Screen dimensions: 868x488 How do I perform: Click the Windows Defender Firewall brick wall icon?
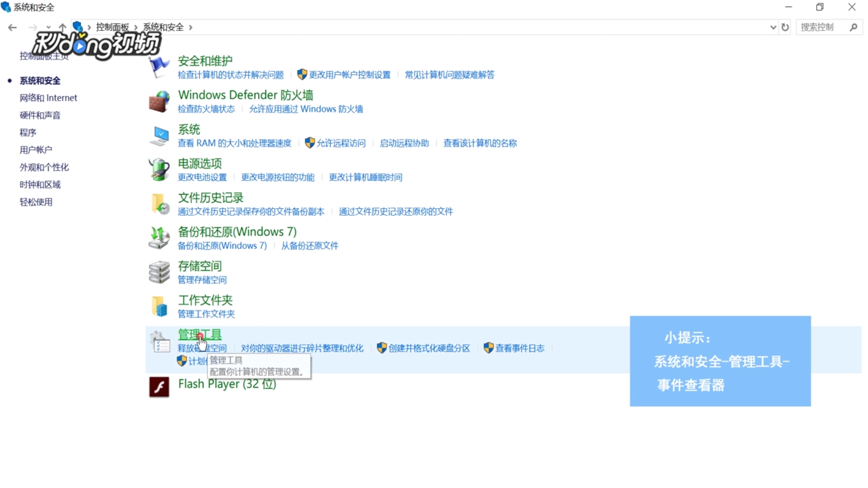tap(159, 102)
